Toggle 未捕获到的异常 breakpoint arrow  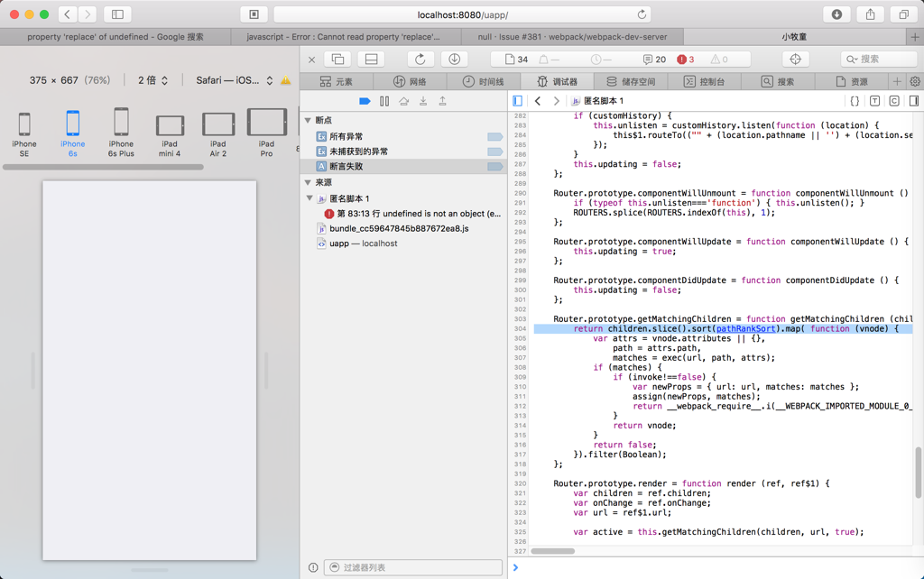point(494,152)
